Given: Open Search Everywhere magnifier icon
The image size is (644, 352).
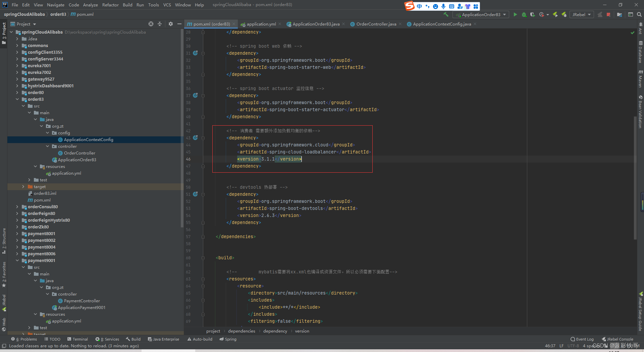Looking at the screenshot, I should [639, 14].
